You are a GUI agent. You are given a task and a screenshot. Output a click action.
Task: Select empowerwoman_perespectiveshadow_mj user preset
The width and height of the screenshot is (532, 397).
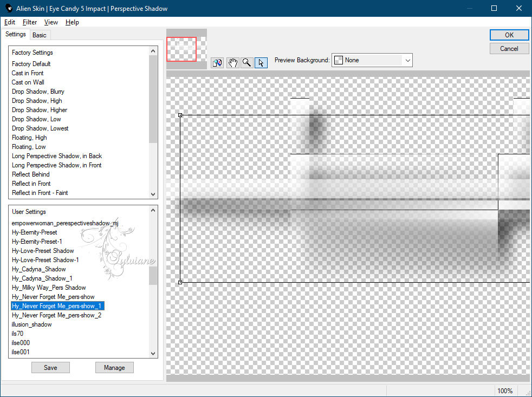point(65,223)
